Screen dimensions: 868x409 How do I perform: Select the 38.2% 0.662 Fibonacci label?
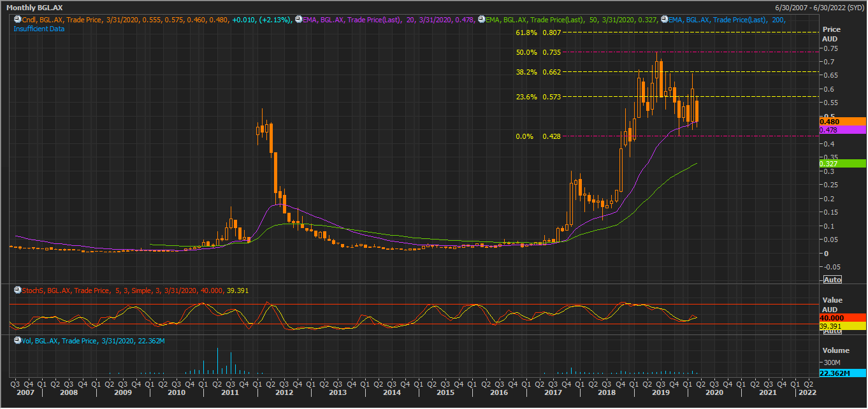[538, 73]
